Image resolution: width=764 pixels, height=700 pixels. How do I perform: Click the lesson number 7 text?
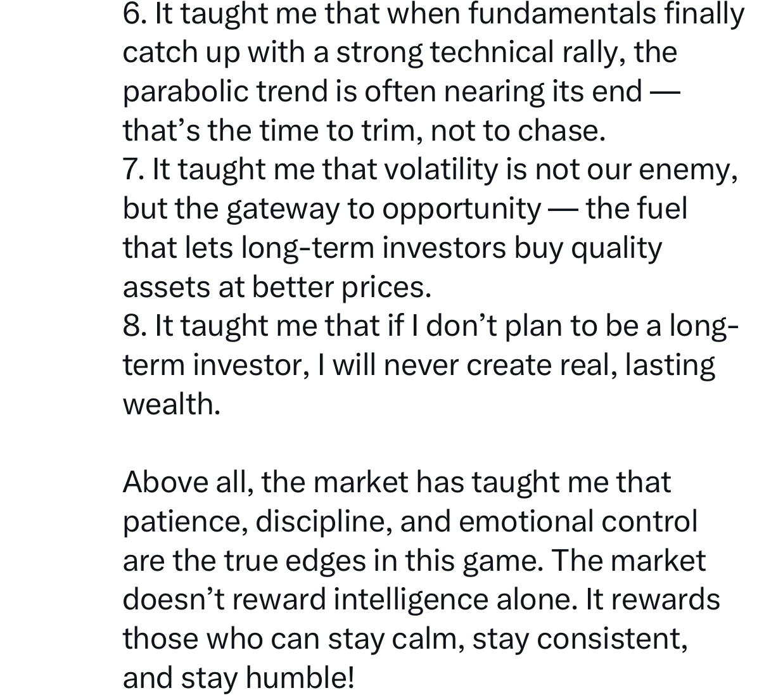click(x=133, y=170)
